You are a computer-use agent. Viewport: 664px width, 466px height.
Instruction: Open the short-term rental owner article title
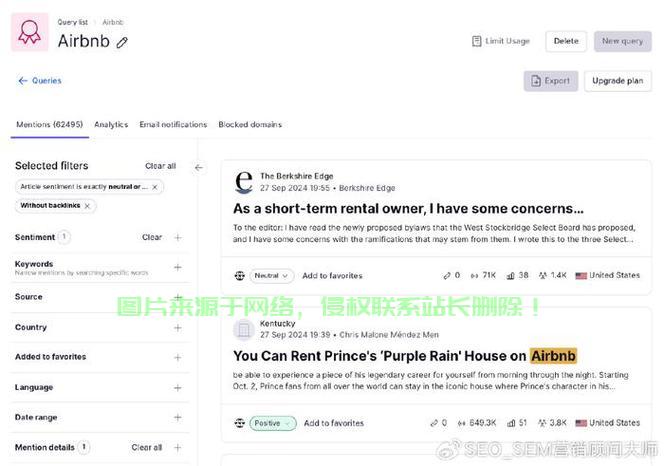[408, 209]
